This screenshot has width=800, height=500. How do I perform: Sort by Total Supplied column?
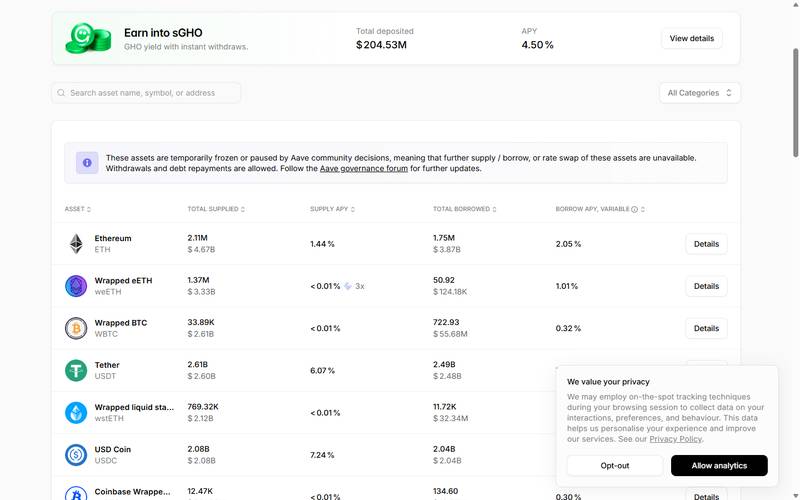point(216,209)
